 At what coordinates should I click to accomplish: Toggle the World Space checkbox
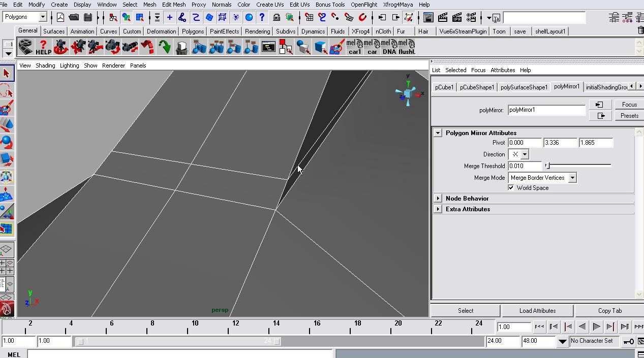tap(511, 188)
